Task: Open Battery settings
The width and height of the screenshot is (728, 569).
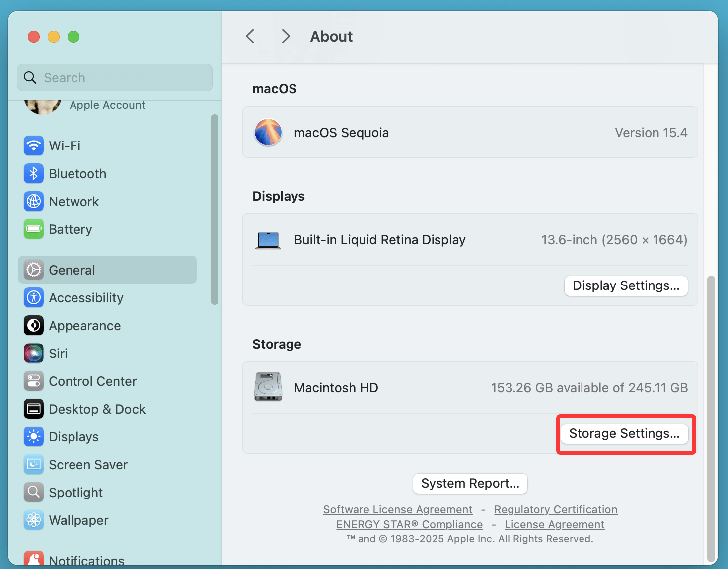Action: 70,229
